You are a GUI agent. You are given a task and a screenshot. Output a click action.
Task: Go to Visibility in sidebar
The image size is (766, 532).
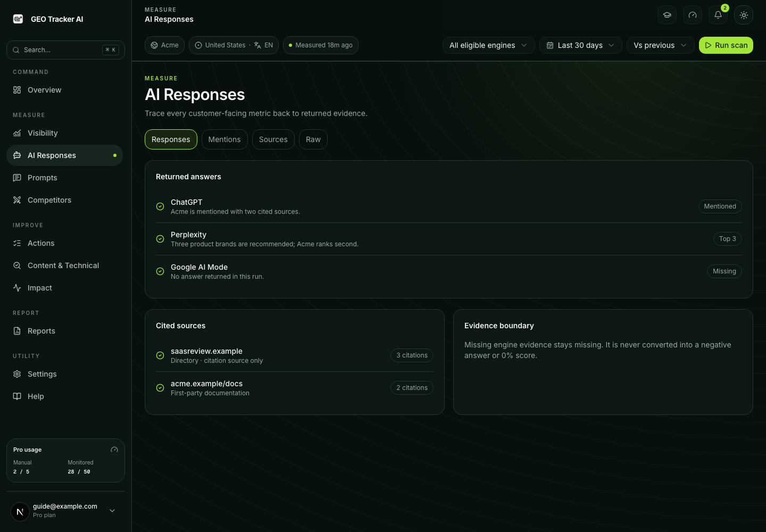(x=64, y=133)
